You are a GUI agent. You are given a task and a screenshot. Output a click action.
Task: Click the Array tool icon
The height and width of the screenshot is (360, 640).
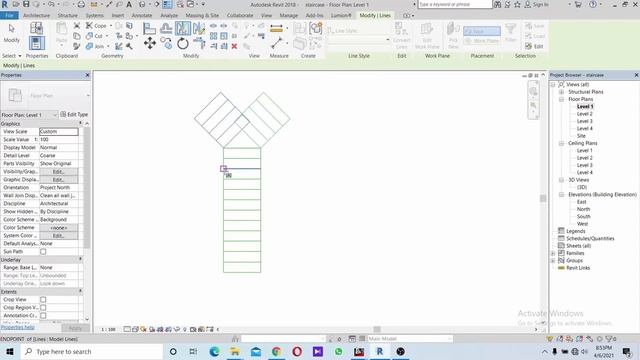(x=213, y=36)
